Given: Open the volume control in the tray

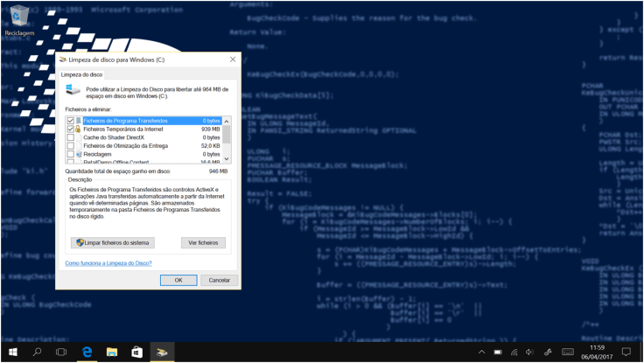Looking at the screenshot, I should (530, 352).
